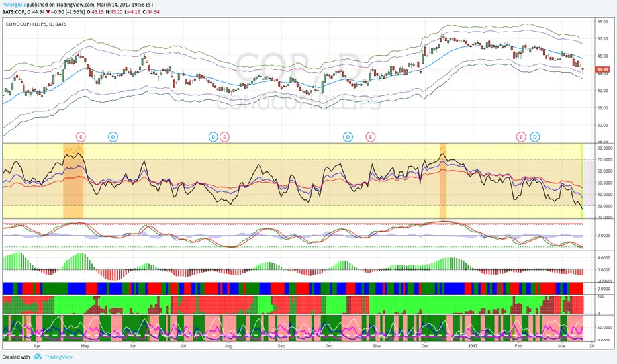Click the mid-May dividend 'D' marker
Image resolution: width=617 pixels, height=364 pixels.
[113, 137]
